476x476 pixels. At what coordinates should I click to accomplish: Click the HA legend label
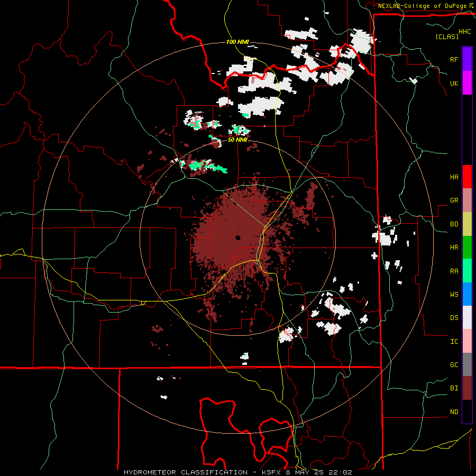(x=454, y=177)
